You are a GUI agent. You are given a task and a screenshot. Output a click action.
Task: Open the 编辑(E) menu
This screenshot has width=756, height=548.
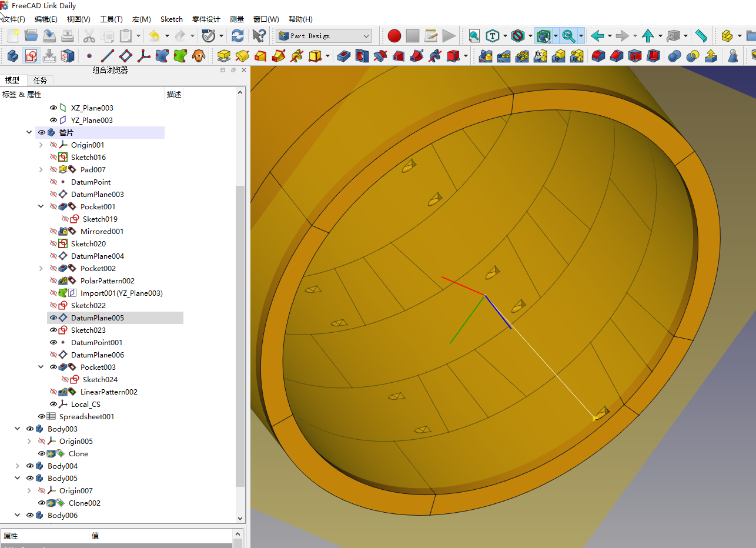[x=46, y=19]
